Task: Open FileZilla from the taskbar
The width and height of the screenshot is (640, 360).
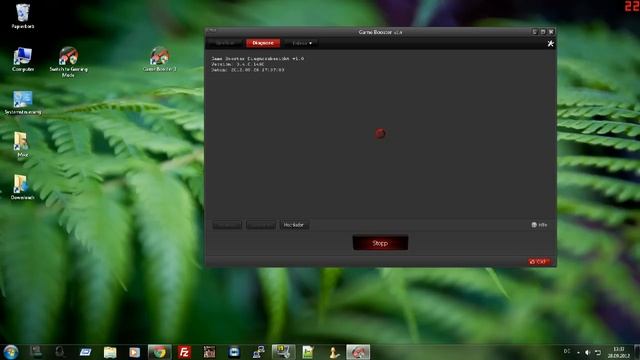Action: point(184,352)
